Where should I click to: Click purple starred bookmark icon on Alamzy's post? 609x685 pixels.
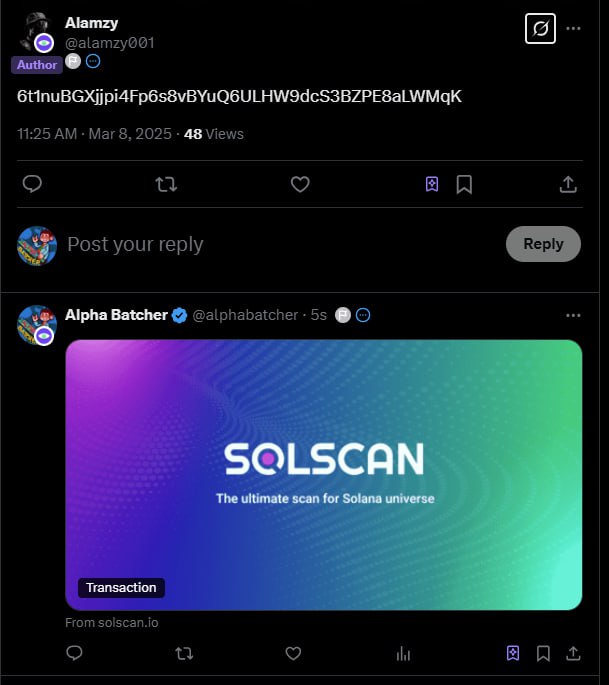point(432,184)
